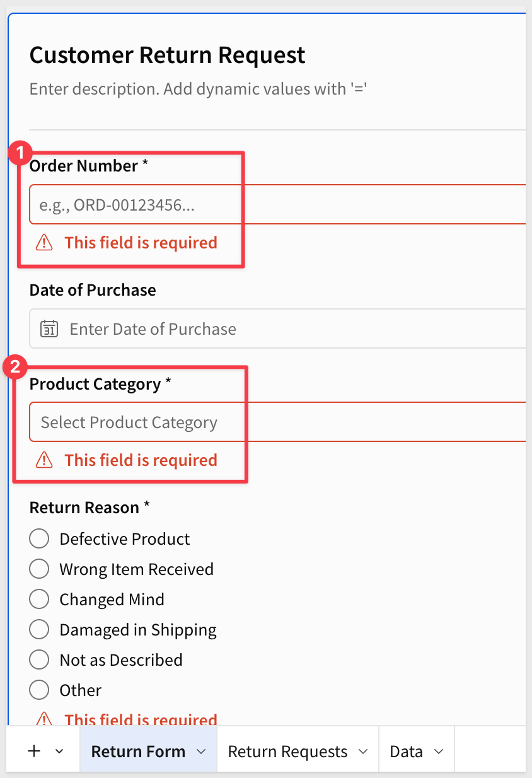Expand the Return Form tab menu chevron
Screen dimensions: 532x778
click(202, 752)
